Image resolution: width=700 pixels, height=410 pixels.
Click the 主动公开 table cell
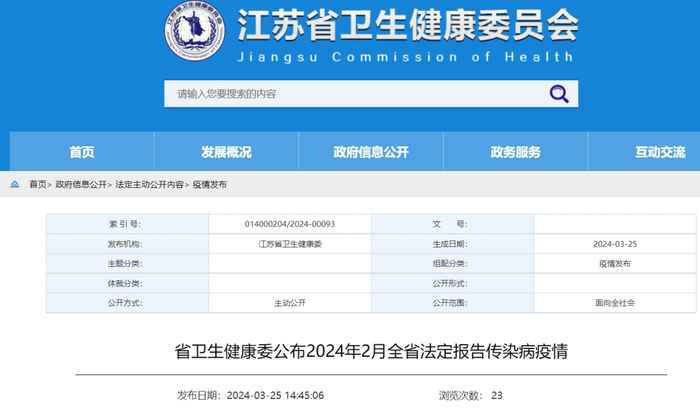pyautogui.click(x=290, y=303)
